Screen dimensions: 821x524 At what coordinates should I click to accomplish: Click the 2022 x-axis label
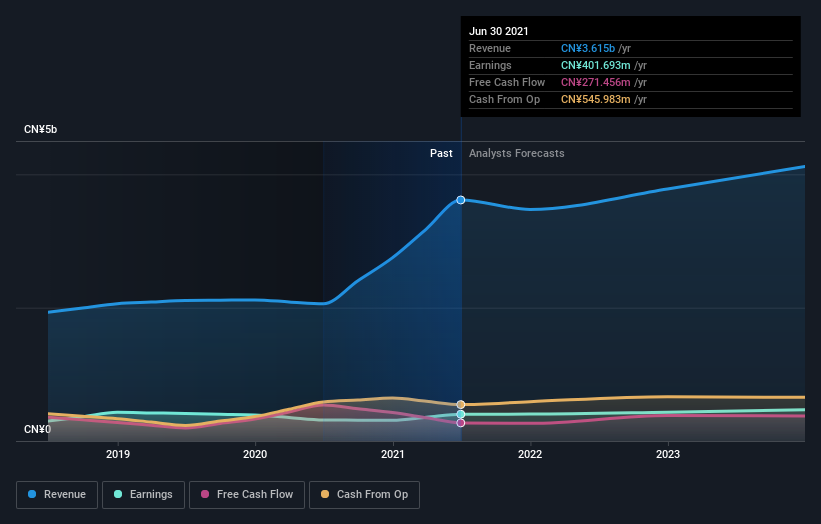tap(530, 454)
